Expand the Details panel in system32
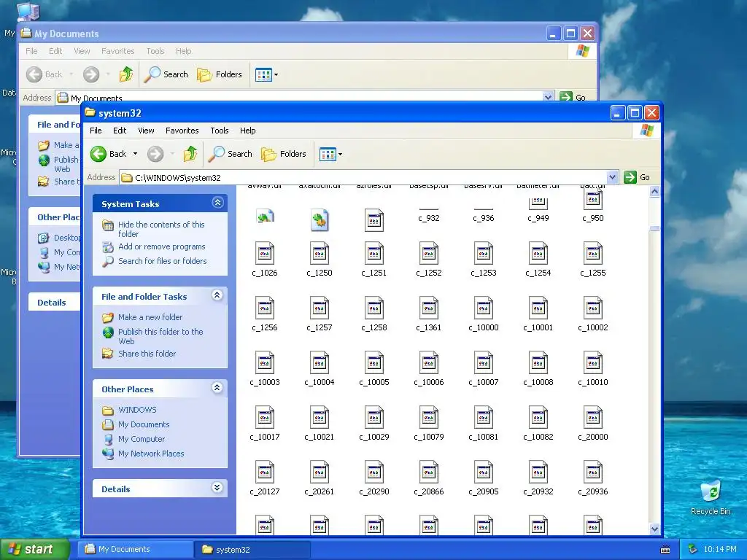747x560 pixels. (x=217, y=488)
